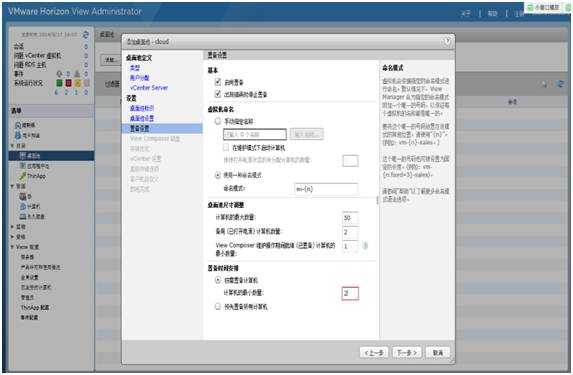Open the vCenter Server wizard step

(x=149, y=88)
